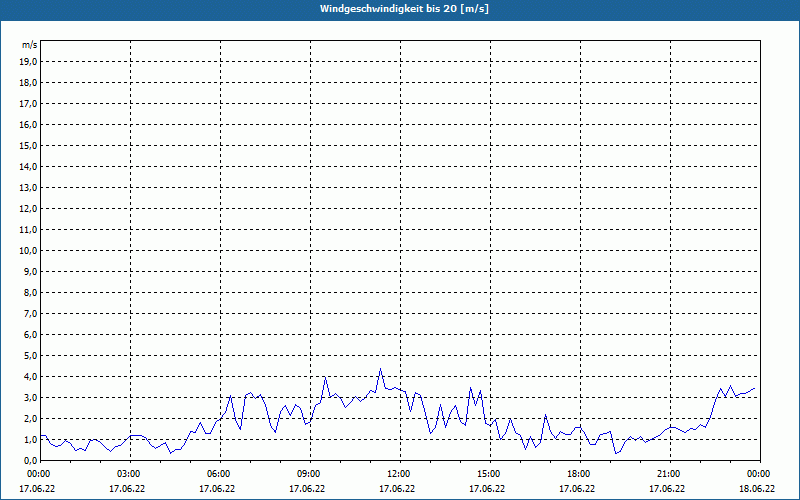This screenshot has width=800, height=500.
Task: Select the 06:00 time axis label
Action: click(x=218, y=474)
